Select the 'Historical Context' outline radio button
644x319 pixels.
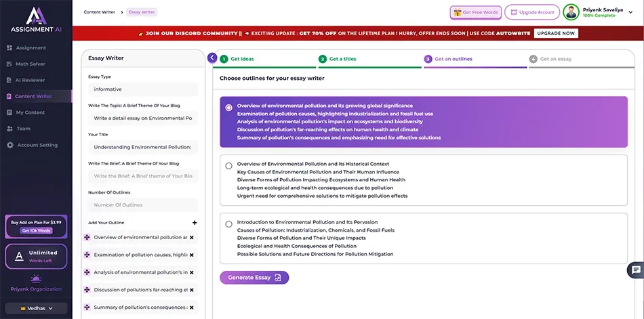228,165
